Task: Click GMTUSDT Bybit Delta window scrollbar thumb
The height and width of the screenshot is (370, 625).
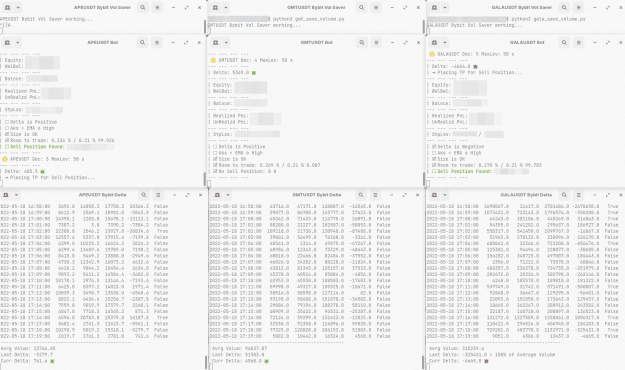Action: [423, 362]
